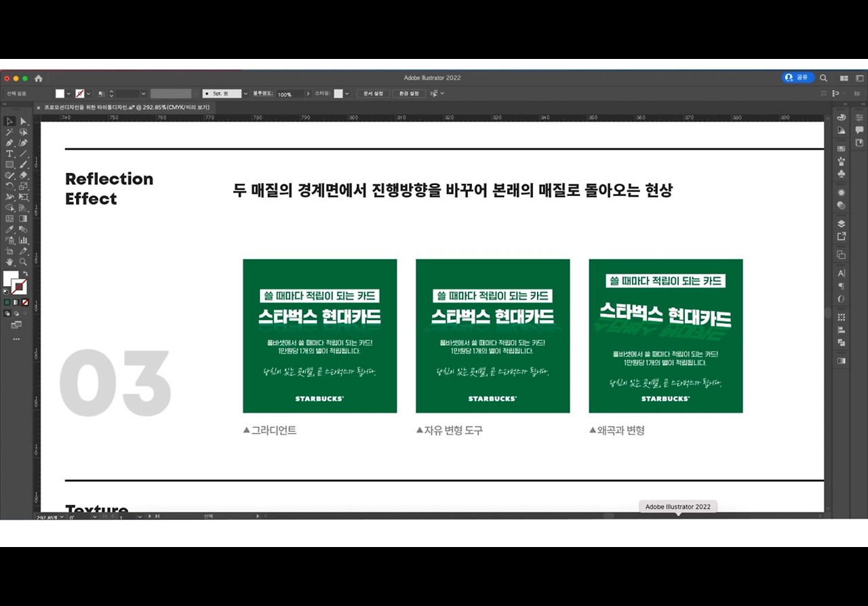Select the Type tool
Viewport: 868px width, 606px height.
(x=9, y=154)
